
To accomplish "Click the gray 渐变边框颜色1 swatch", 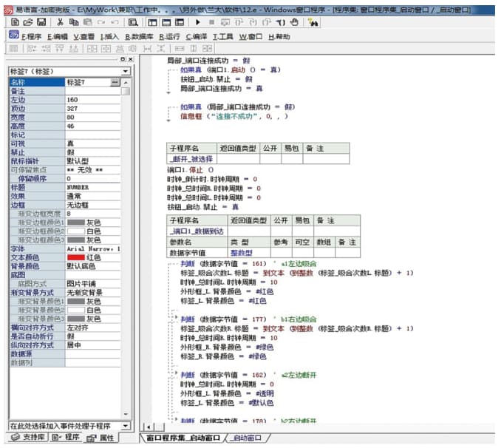I will pyautogui.click(x=76, y=223).
